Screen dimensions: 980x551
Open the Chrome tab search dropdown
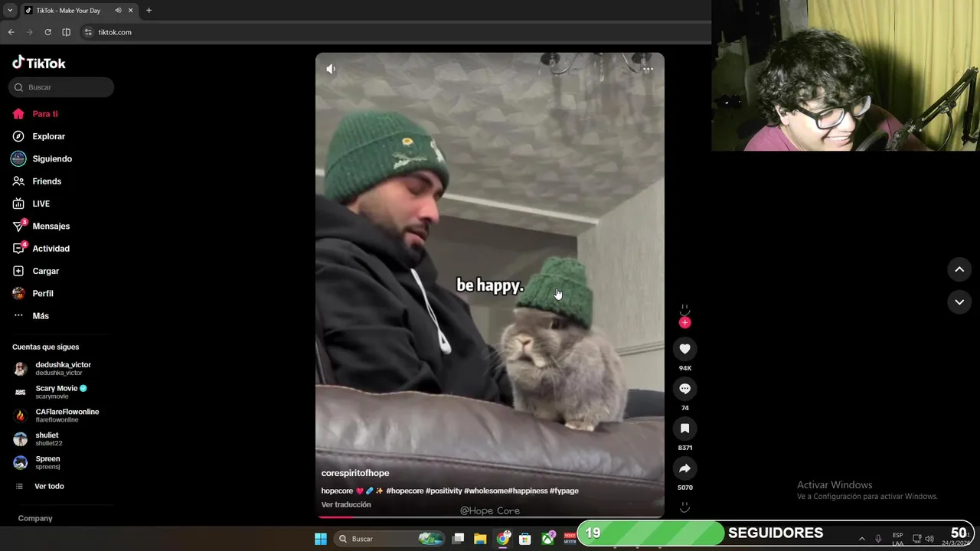coord(10,11)
